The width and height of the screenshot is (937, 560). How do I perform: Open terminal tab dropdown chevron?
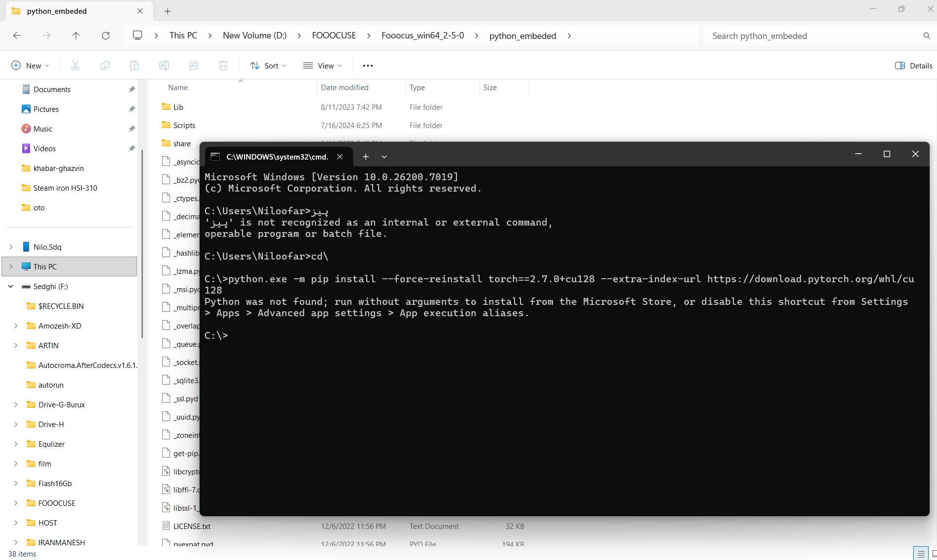click(384, 157)
